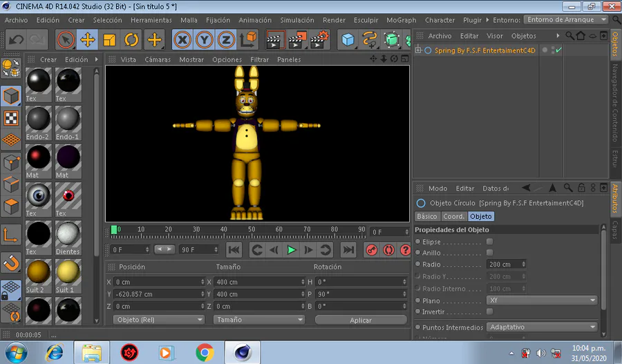Click the Undo arrow icon
This screenshot has width=622, height=364.
pyautogui.click(x=16, y=40)
